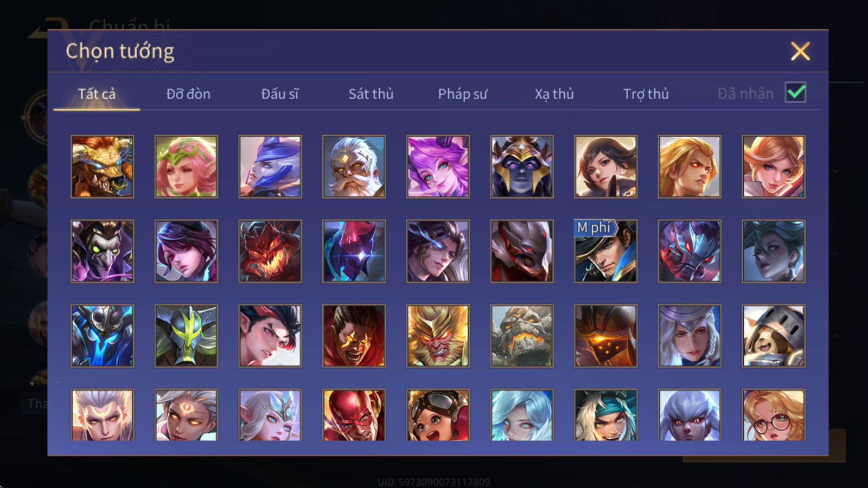
Task: Pick the sloth in knight helmet hero
Action: [x=774, y=336]
